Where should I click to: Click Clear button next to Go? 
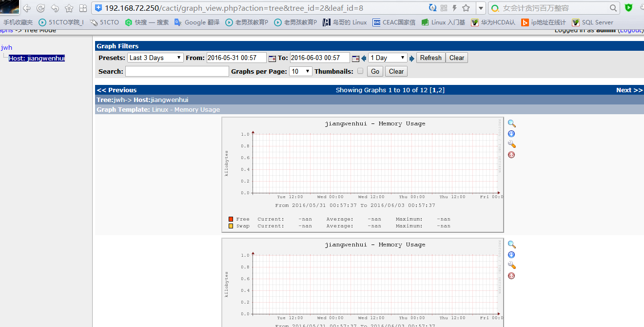[396, 71]
